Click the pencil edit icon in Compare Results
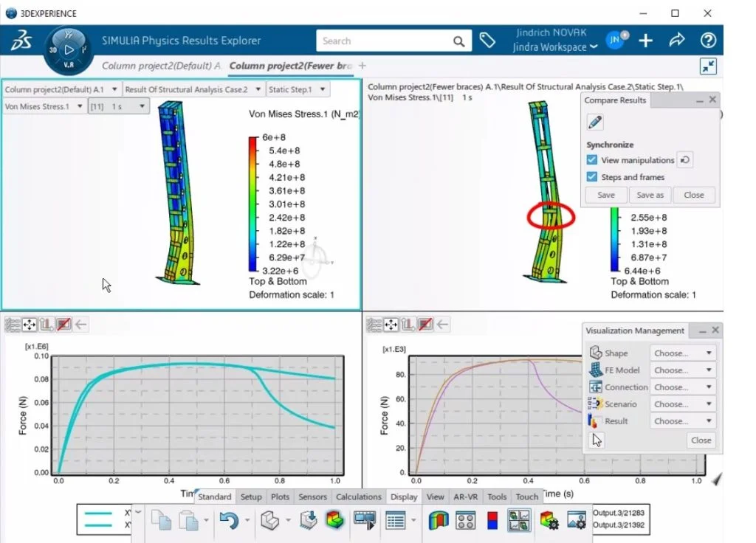The image size is (756, 543). tap(595, 122)
